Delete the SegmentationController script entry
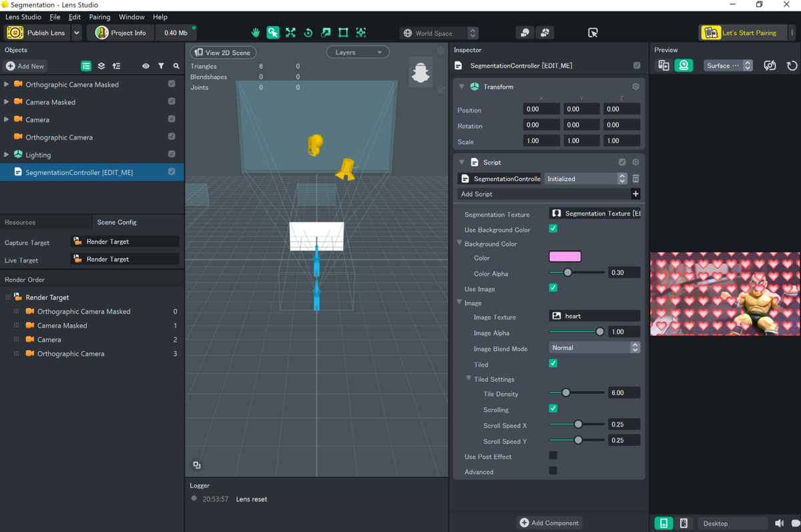The image size is (801, 532). click(x=635, y=179)
